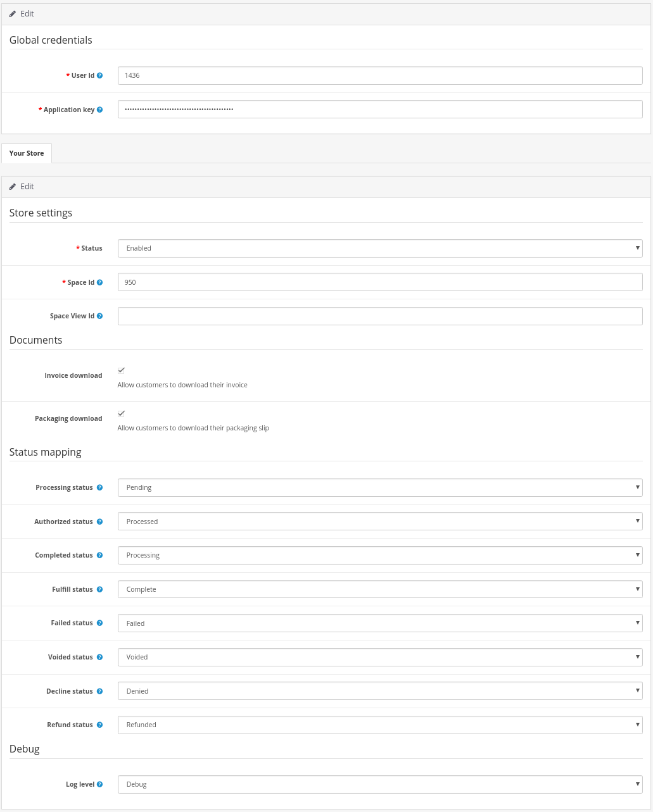
Task: Click the Application key password field
Action: pyautogui.click(x=380, y=109)
